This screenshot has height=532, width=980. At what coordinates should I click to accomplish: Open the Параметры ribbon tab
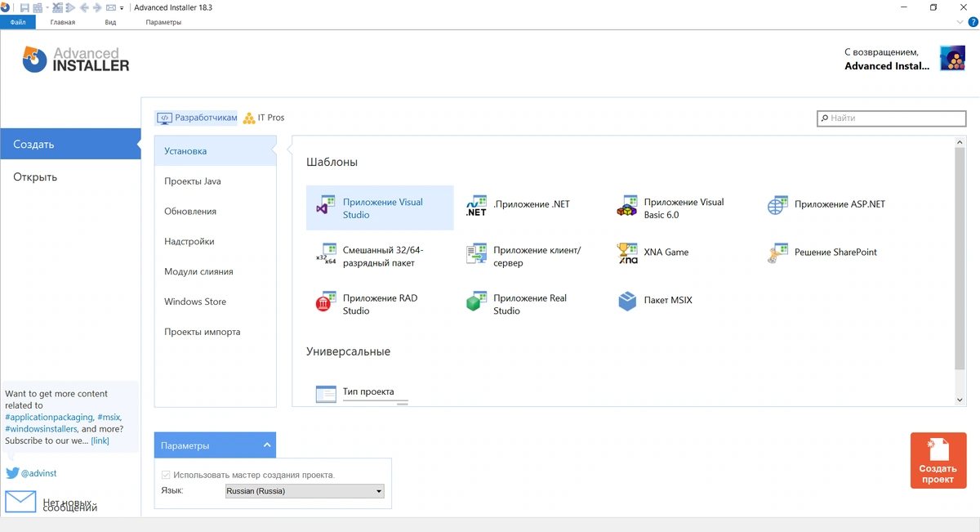pos(163,22)
